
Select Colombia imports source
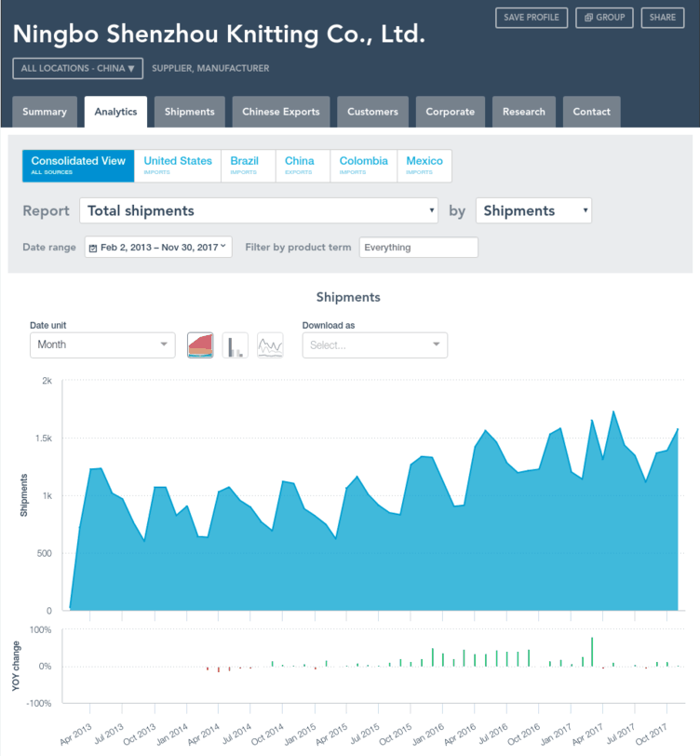point(364,166)
